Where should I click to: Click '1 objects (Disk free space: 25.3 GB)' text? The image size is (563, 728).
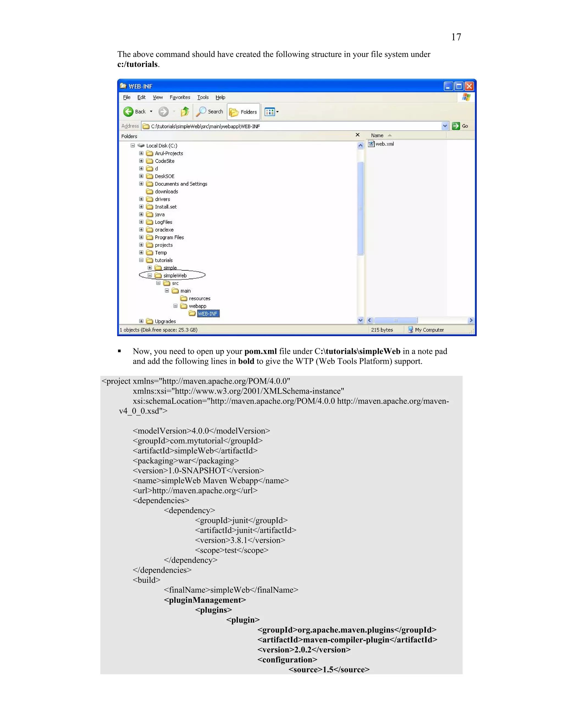coord(158,330)
